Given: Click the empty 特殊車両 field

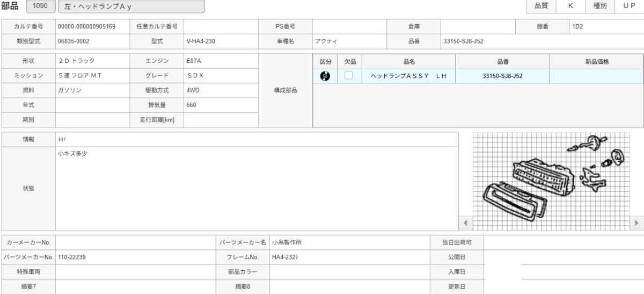Looking at the screenshot, I should [135, 272].
